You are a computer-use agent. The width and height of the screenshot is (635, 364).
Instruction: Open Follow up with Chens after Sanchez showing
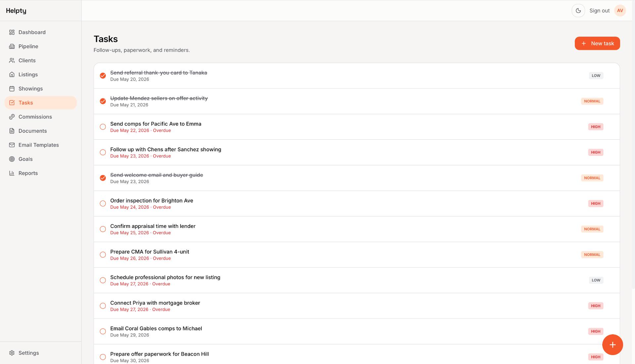(166, 149)
